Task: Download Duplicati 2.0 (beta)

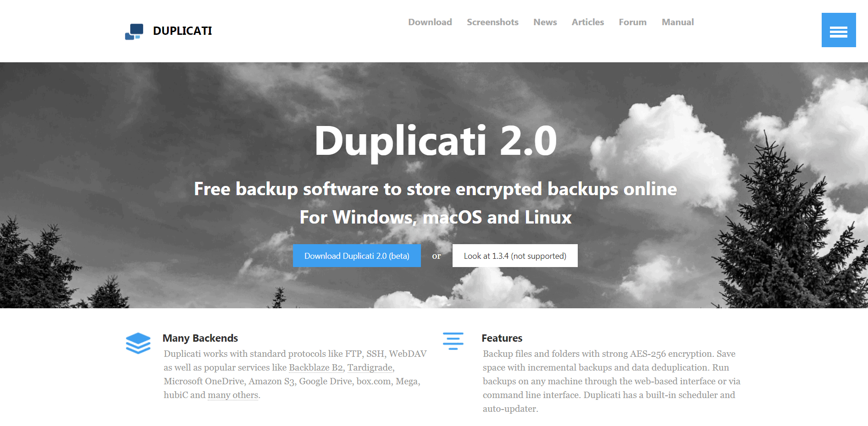Action: pos(357,256)
